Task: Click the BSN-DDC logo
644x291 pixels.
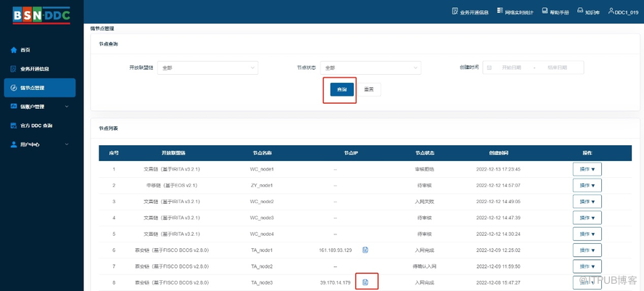Action: tap(41, 15)
